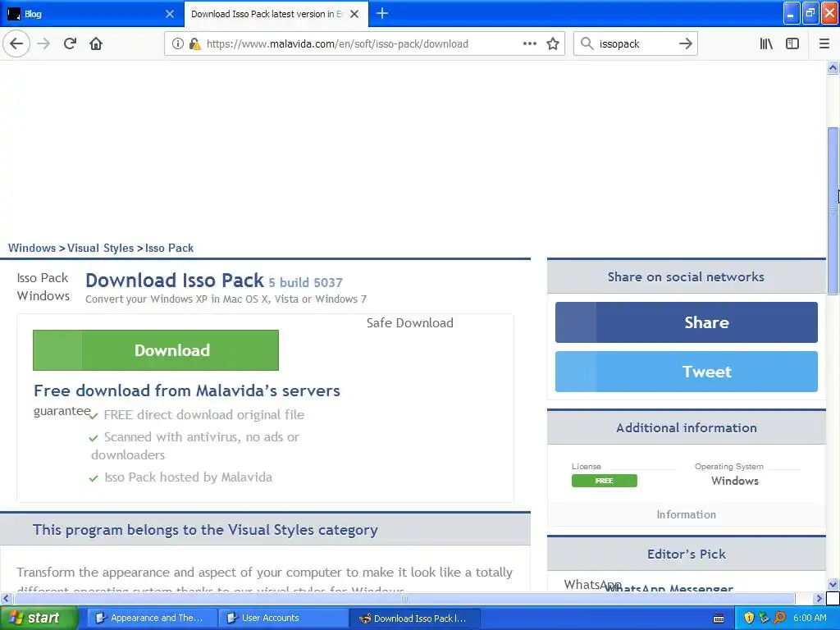Open the security shield tray icon

tap(748, 619)
